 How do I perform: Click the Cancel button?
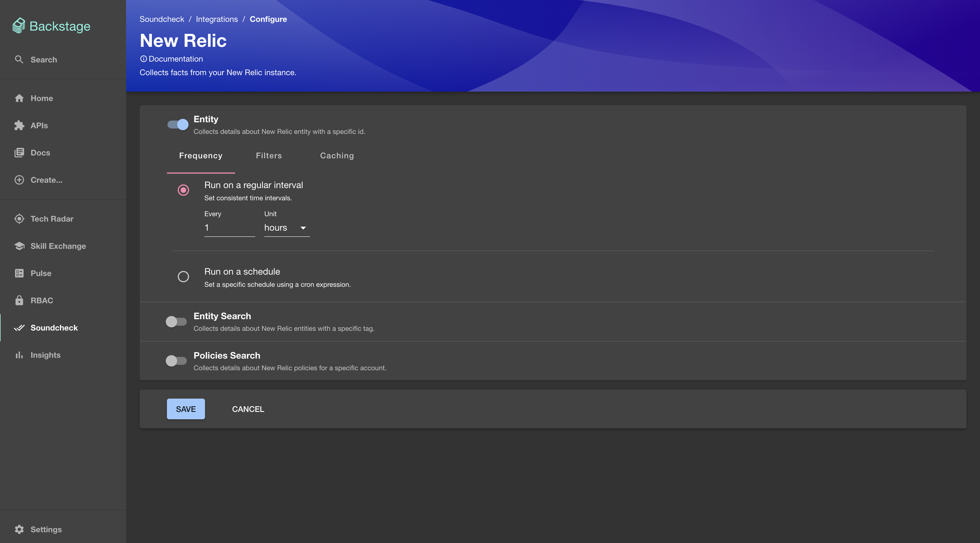click(x=248, y=409)
